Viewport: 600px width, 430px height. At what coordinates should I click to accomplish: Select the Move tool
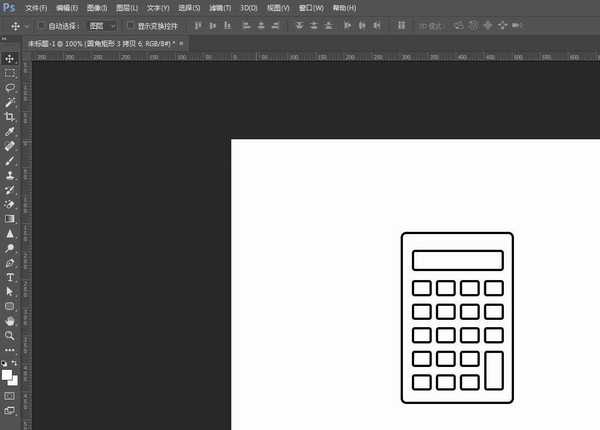click(10, 59)
